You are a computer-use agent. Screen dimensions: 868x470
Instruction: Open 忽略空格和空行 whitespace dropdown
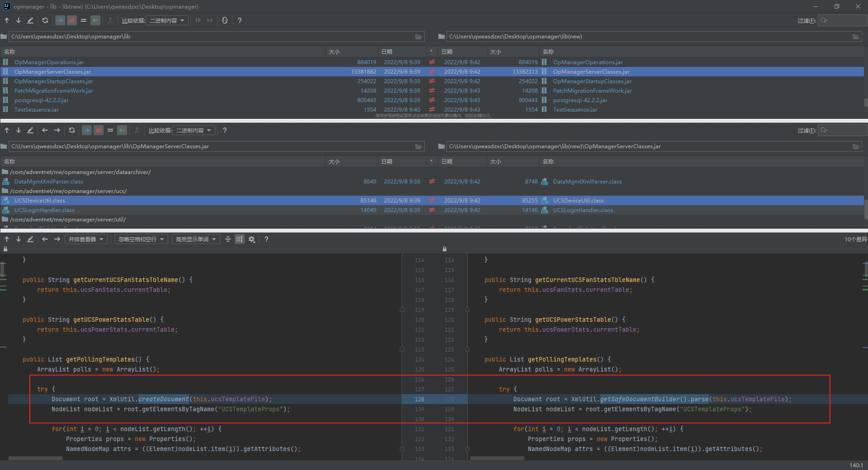point(141,239)
